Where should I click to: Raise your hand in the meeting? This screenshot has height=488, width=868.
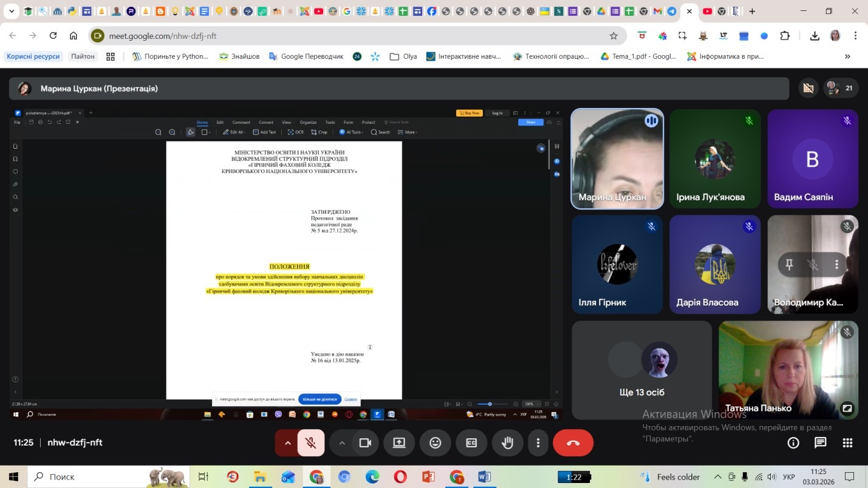pyautogui.click(x=507, y=443)
